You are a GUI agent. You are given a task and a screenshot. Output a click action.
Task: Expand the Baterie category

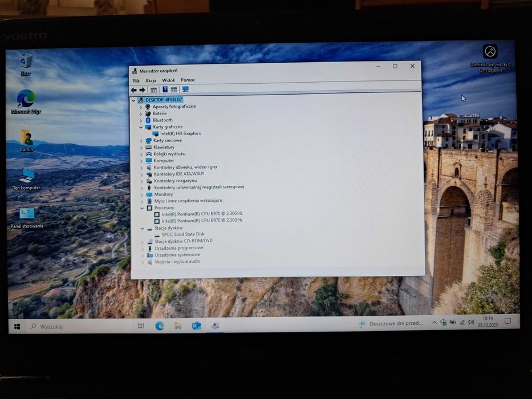coord(141,114)
